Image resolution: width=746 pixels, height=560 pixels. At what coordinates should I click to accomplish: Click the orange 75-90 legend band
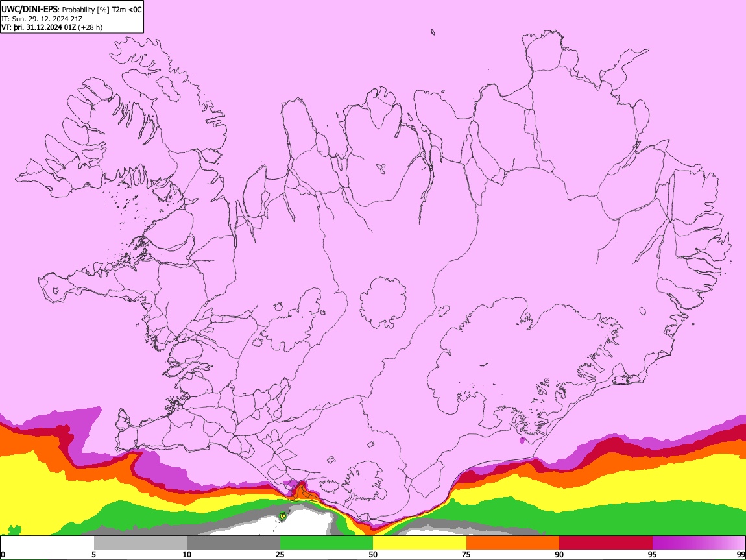tap(513, 543)
